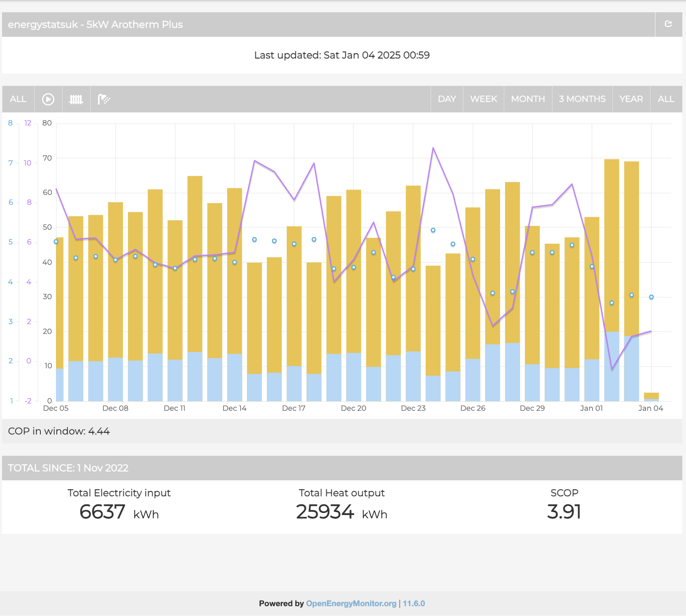Filter to hot water shower icon
686x616 pixels.
[x=104, y=99]
